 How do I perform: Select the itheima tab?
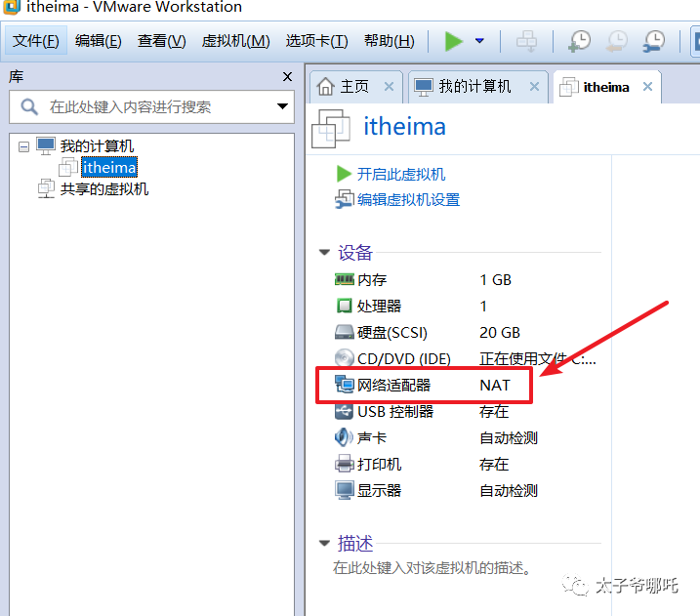click(x=606, y=87)
